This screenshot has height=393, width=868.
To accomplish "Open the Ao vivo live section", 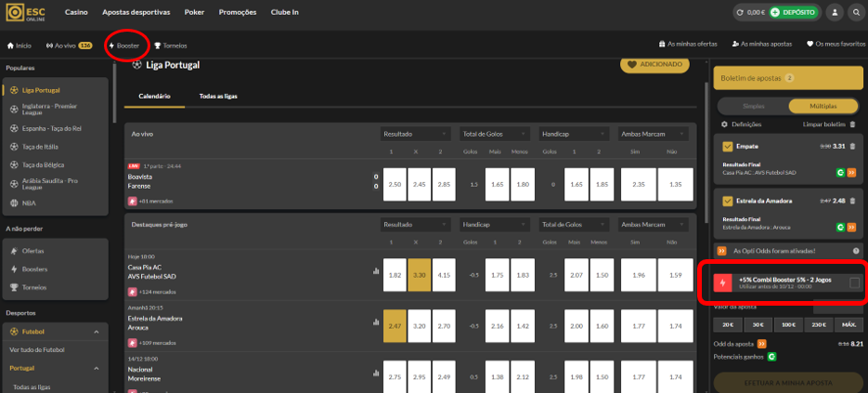I will (x=70, y=46).
